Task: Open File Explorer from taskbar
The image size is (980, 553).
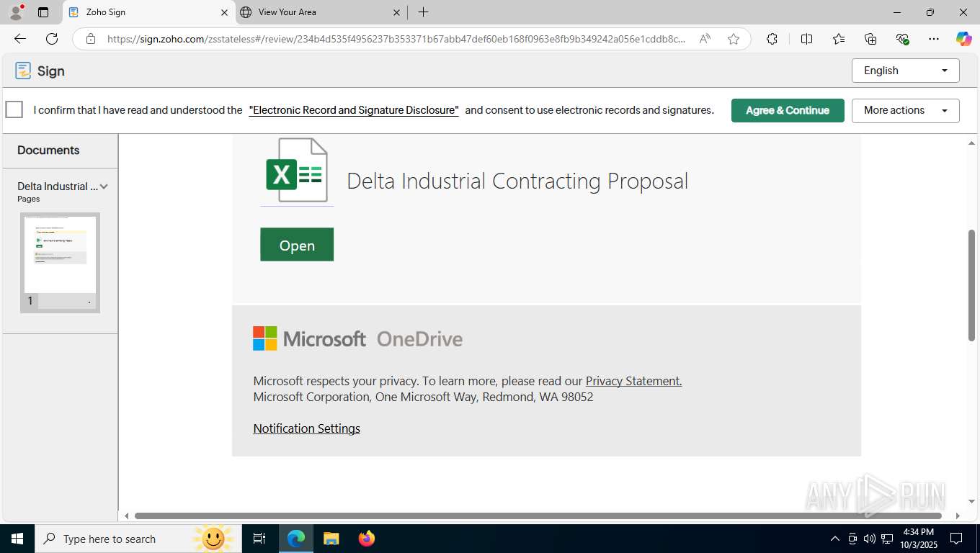Action: tap(331, 539)
